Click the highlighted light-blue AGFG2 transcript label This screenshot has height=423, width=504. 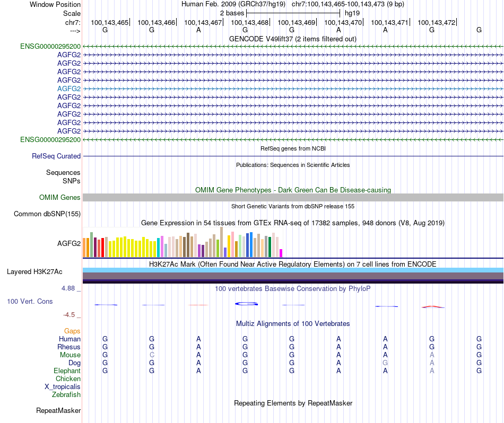click(69, 89)
